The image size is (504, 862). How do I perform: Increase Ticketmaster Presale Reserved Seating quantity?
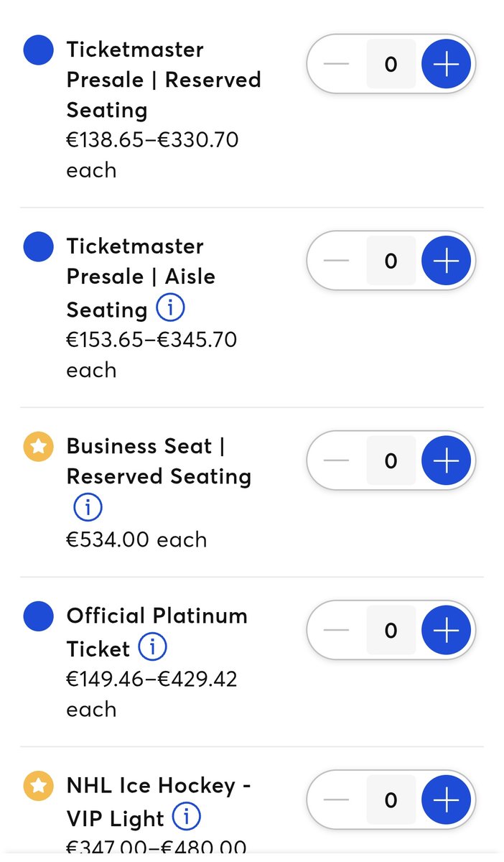pos(446,64)
